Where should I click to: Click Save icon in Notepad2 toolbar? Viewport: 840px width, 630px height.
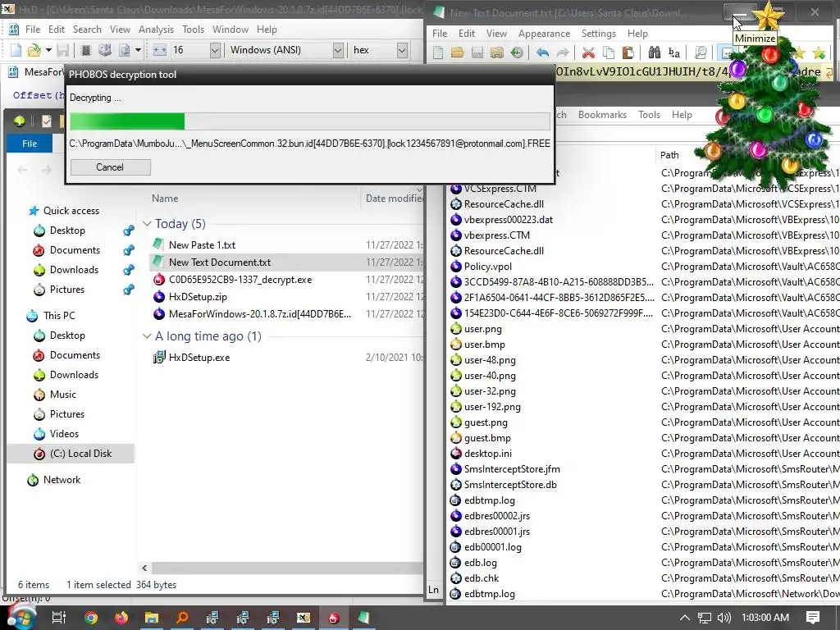(x=477, y=52)
